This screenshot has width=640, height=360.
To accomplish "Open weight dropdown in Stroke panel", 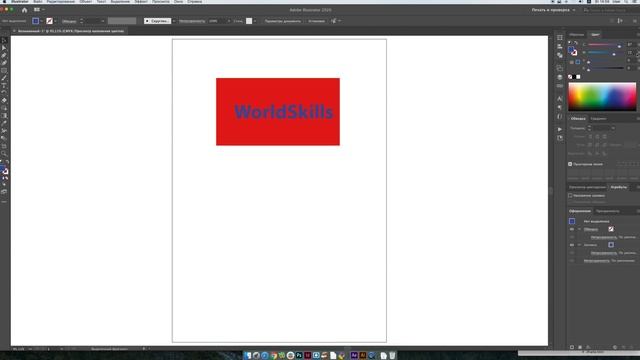I will [613, 128].
